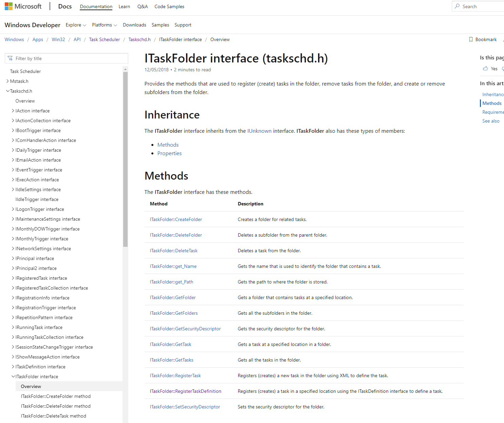Open ITaskFolder::GetFolder link

pyautogui.click(x=173, y=297)
